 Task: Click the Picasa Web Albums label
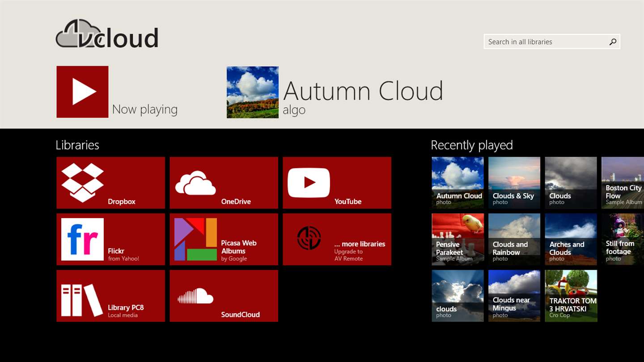point(239,247)
